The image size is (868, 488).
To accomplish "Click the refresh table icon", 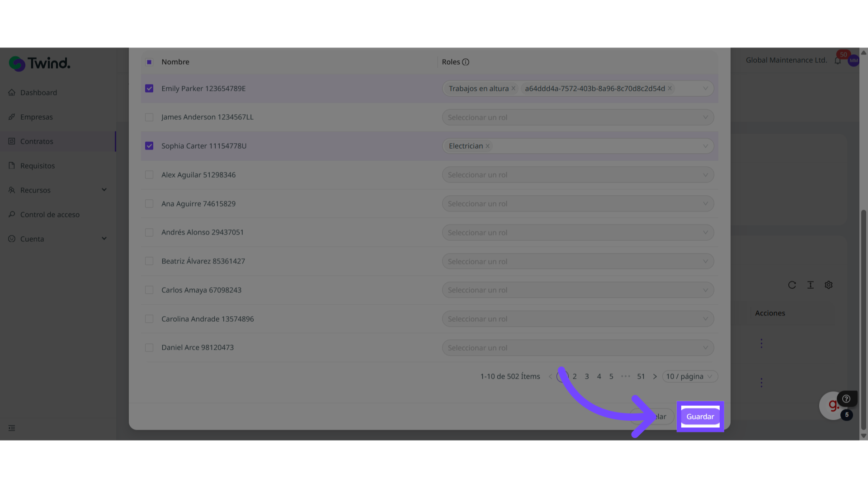I will [792, 285].
